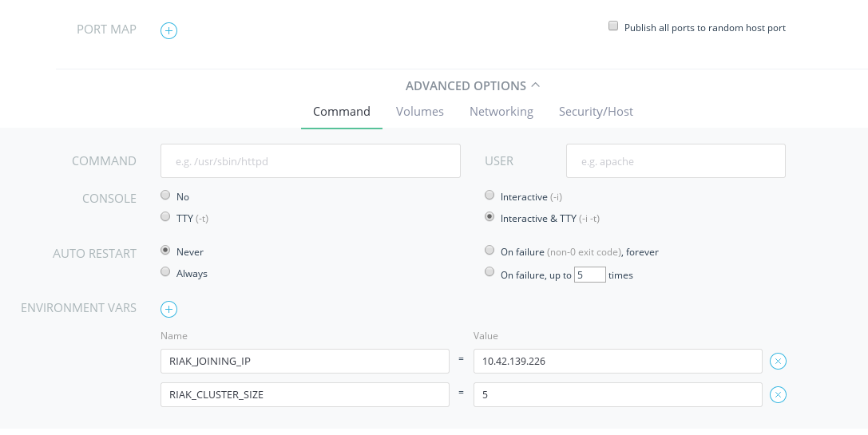Switch to the Volumes tab
This screenshot has width=868, height=435.
click(419, 112)
